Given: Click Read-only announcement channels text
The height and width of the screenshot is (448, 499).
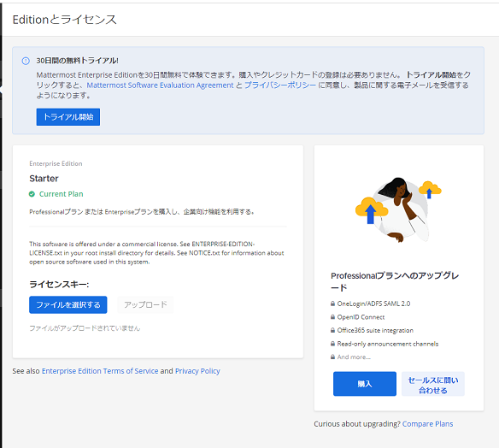Looking at the screenshot, I should tap(388, 344).
